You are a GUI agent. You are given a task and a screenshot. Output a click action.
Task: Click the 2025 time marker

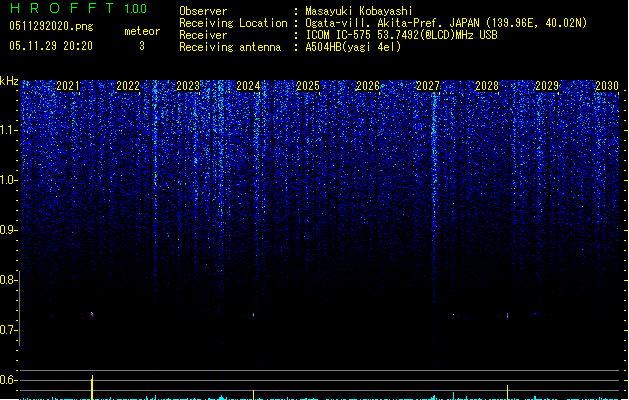(308, 85)
